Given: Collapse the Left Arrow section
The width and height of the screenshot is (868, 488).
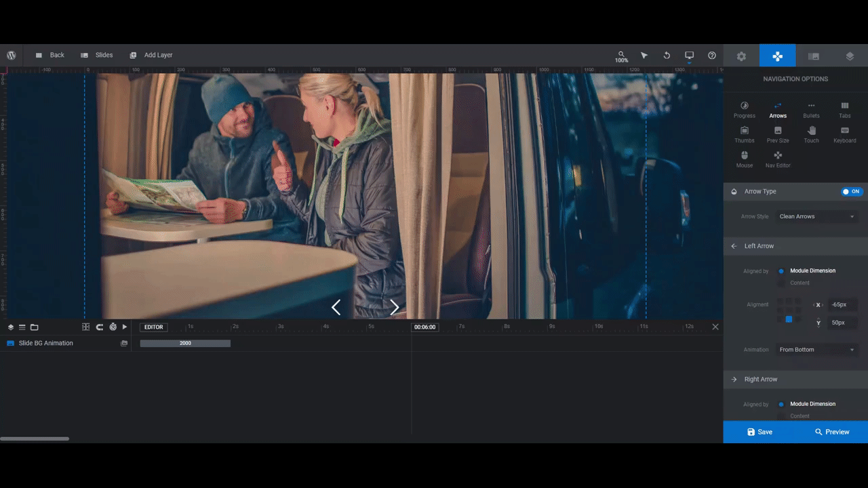Looking at the screenshot, I should point(795,246).
